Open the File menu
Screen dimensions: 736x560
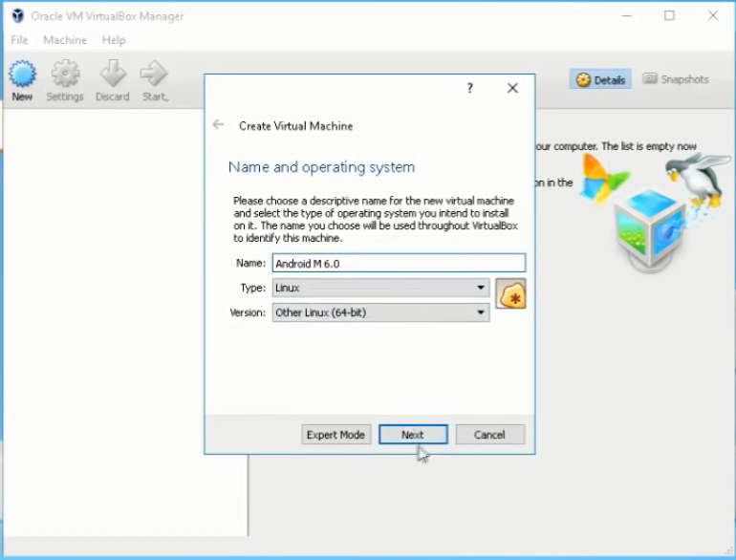(19, 40)
